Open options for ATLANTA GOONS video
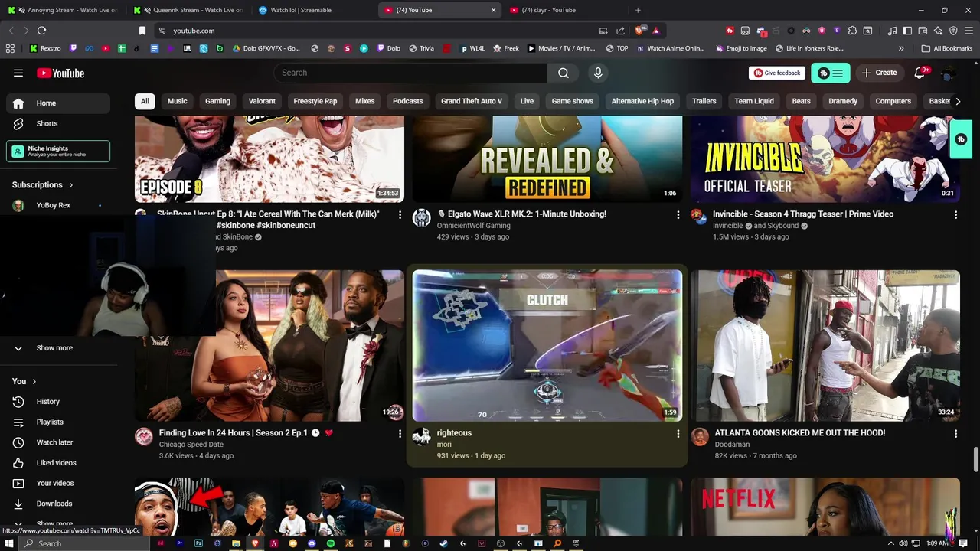980x551 pixels. (955, 434)
